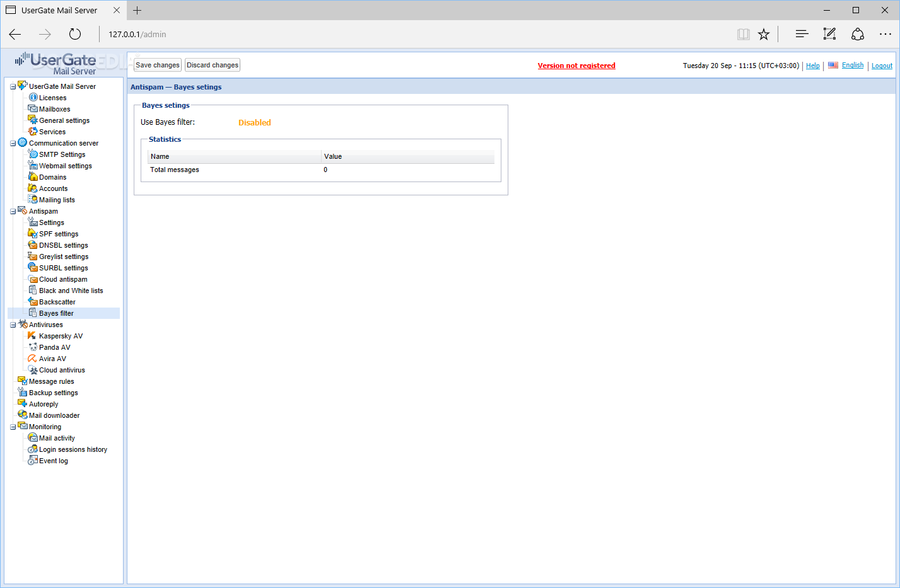This screenshot has width=900, height=588.
Task: Click the Black and White lists icon
Action: [x=33, y=290]
